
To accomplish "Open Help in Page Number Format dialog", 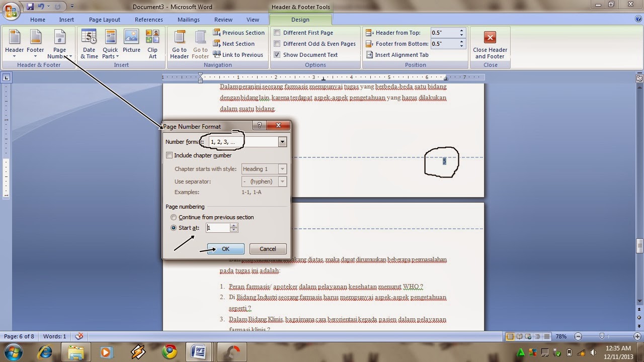I will coord(260,126).
